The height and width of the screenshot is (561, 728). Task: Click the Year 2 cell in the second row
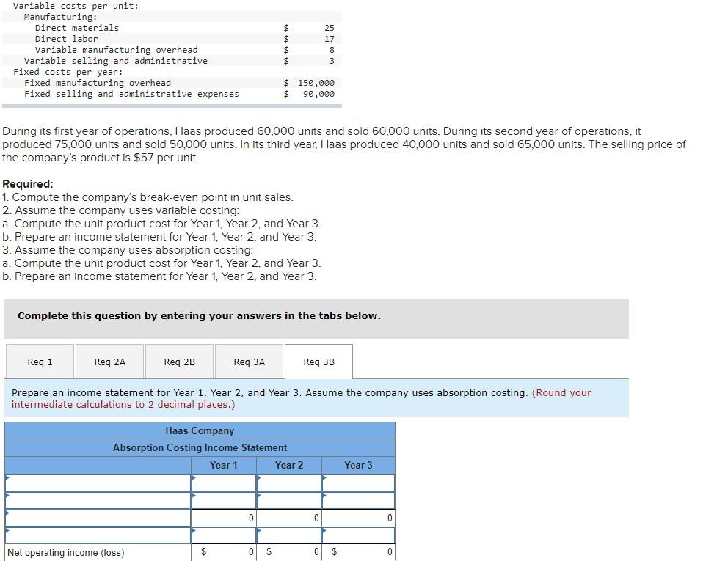[x=288, y=499]
